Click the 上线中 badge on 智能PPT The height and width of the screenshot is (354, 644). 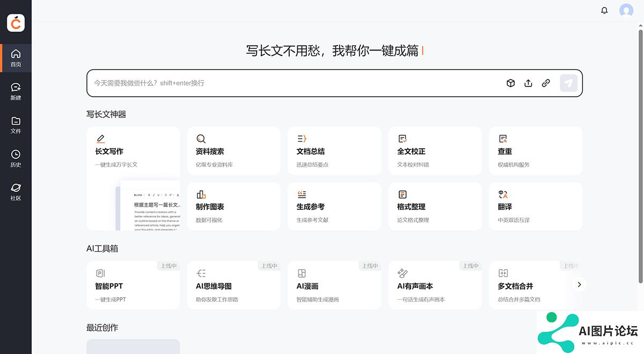169,266
